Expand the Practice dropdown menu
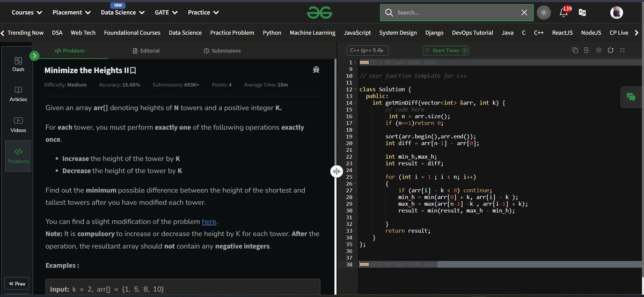The image size is (644, 297). click(203, 12)
